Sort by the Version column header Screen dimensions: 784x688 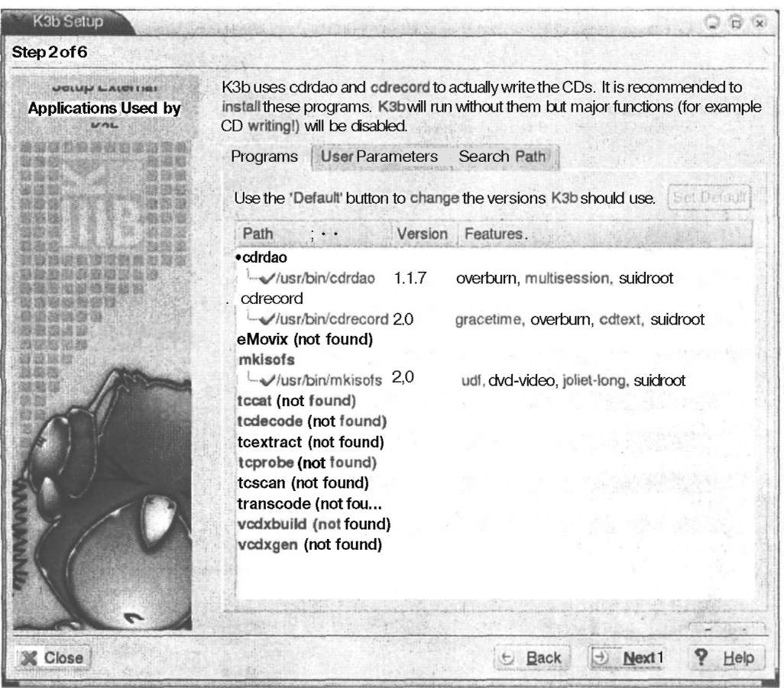tap(424, 234)
